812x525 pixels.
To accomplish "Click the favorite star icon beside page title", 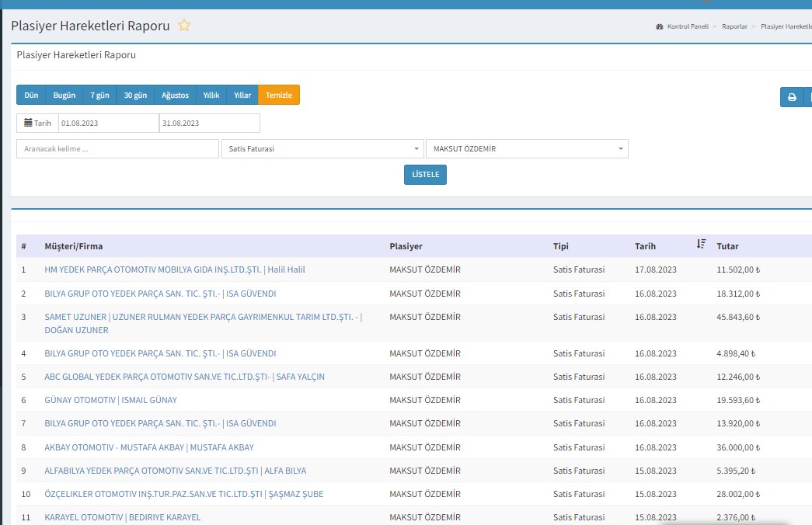I will point(184,26).
